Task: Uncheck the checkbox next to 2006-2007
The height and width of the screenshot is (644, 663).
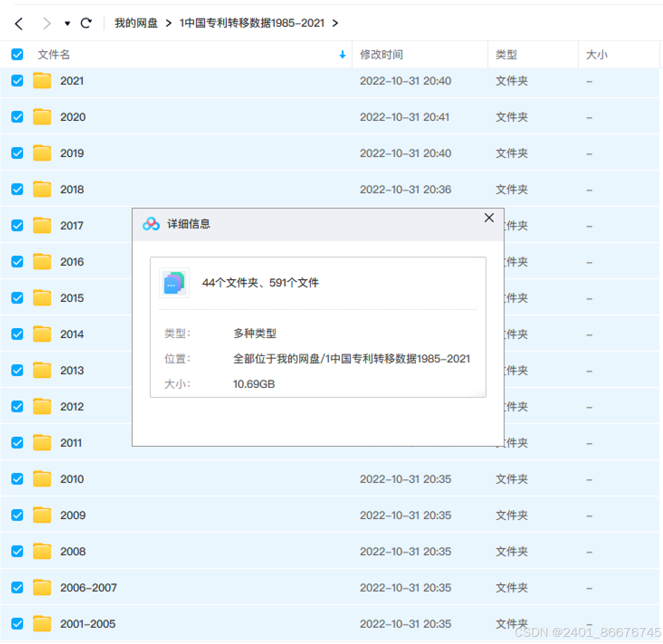Action: [17, 587]
